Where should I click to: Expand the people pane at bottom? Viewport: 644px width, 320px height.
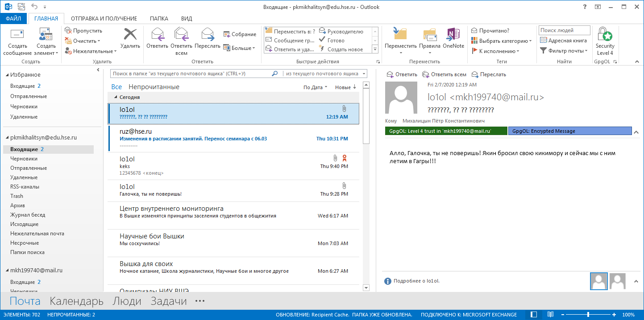(636, 281)
